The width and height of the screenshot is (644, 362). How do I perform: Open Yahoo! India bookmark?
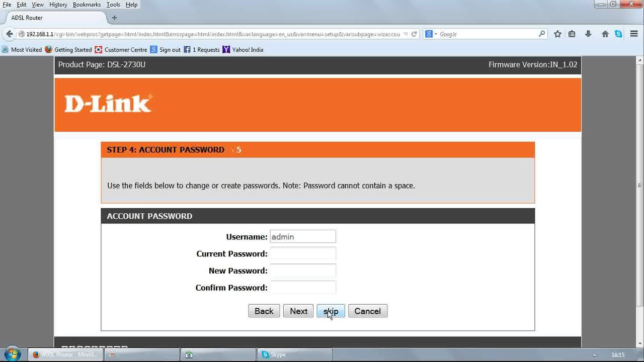(x=243, y=50)
